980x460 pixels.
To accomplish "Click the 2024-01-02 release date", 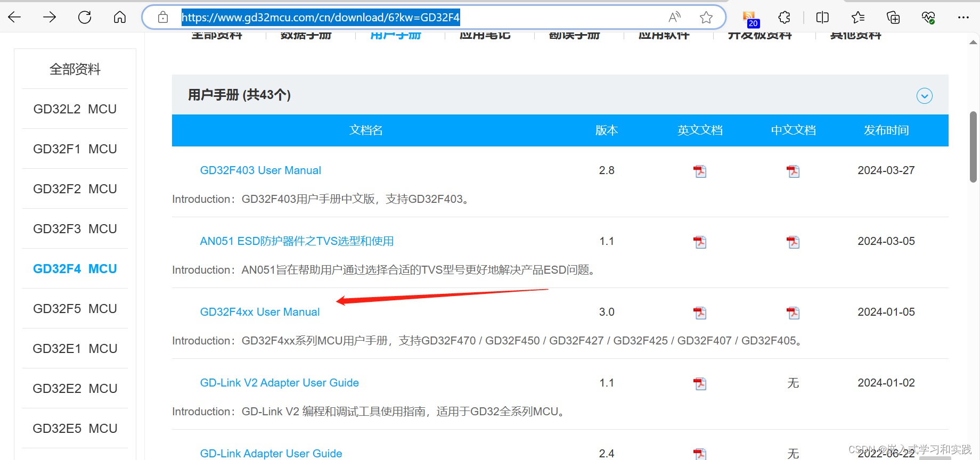I will 886,383.
